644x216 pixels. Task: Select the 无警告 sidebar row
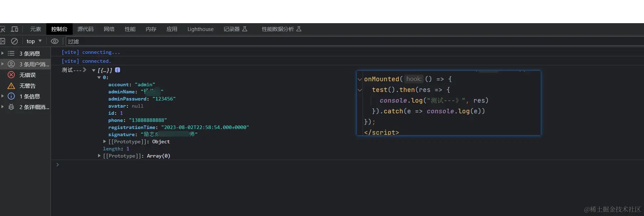[x=25, y=86]
